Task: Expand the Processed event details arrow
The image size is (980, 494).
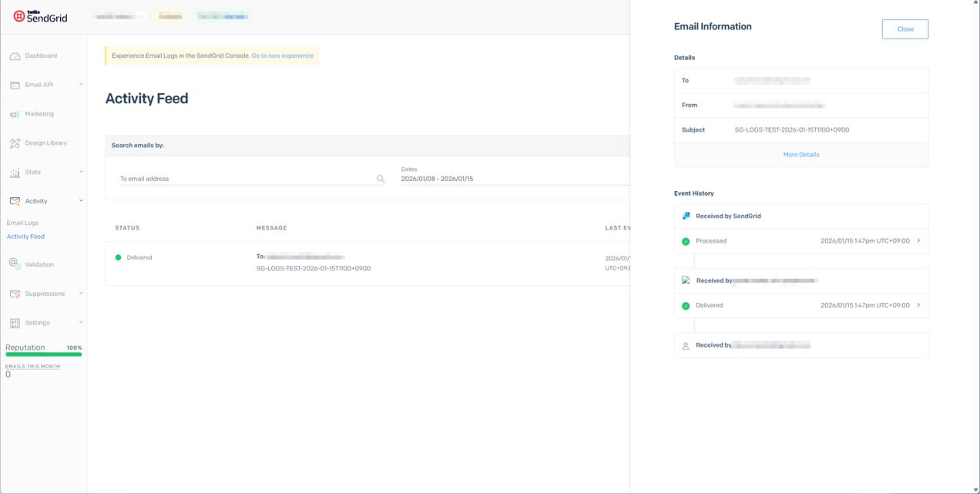Action: (918, 240)
